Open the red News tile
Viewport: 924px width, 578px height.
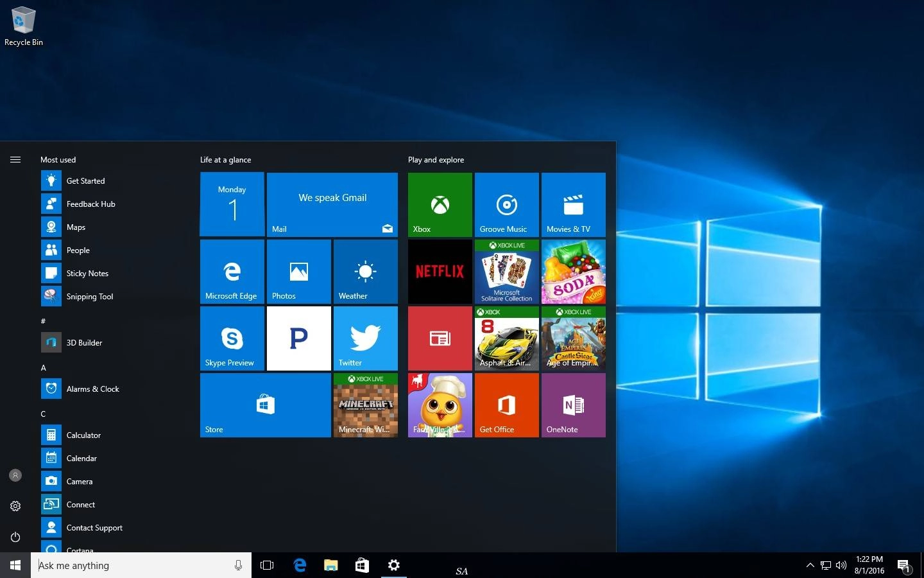[440, 338]
